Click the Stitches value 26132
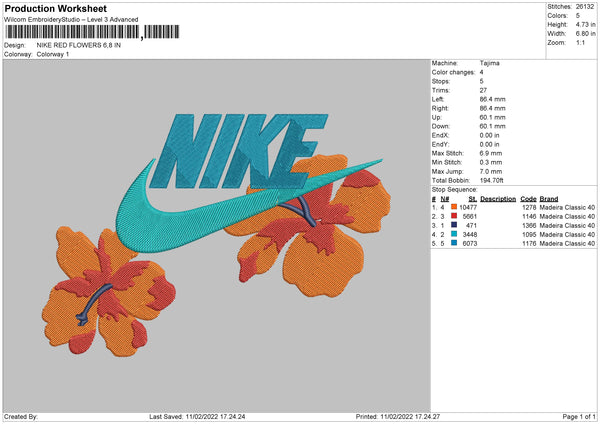600x424 pixels. pyautogui.click(x=585, y=7)
